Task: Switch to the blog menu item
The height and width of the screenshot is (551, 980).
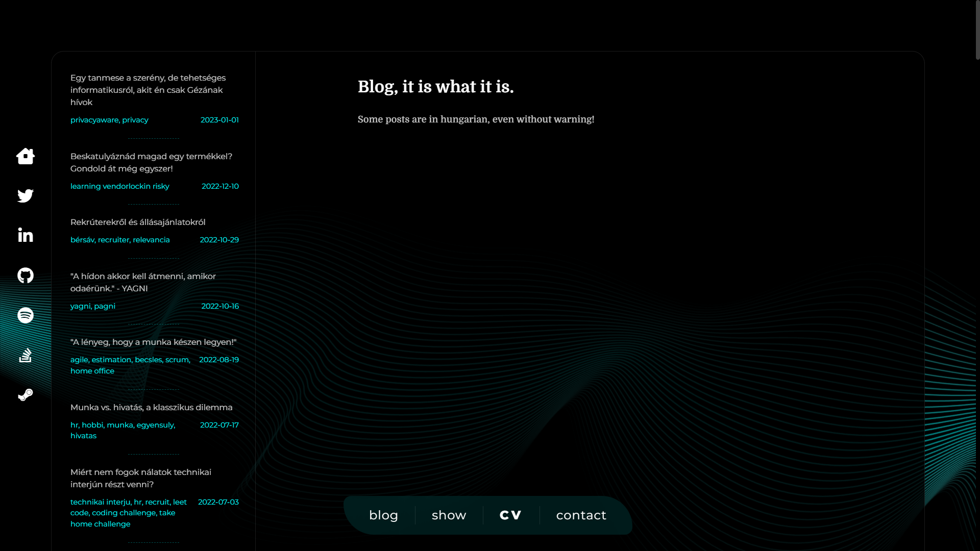Action: [x=383, y=515]
